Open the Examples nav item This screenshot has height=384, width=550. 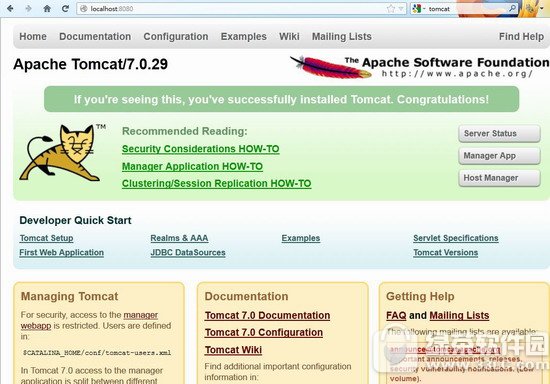(243, 36)
